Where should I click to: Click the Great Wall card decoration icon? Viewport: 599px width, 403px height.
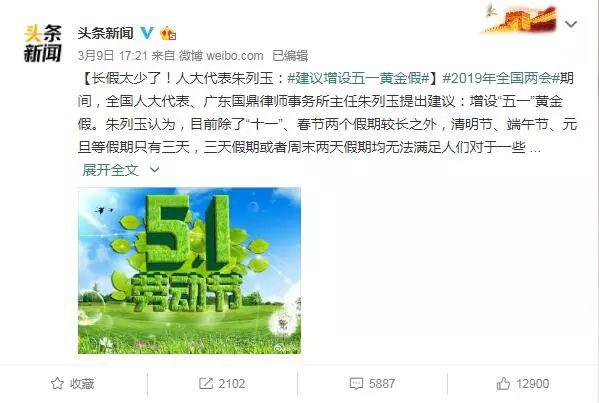coord(520,18)
